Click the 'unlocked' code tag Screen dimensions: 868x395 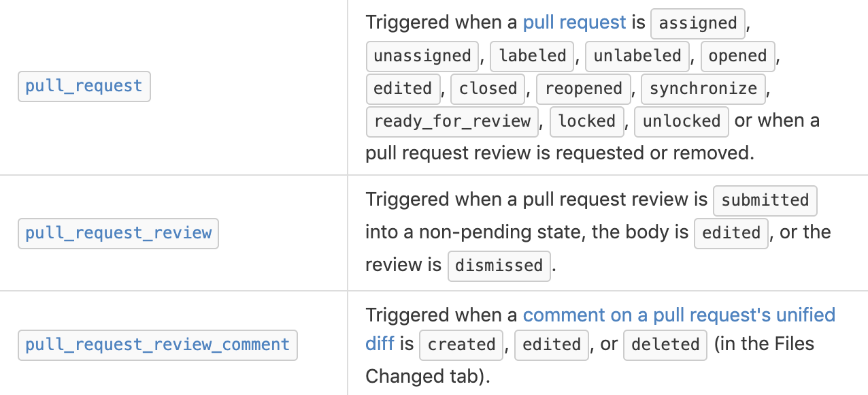click(682, 121)
